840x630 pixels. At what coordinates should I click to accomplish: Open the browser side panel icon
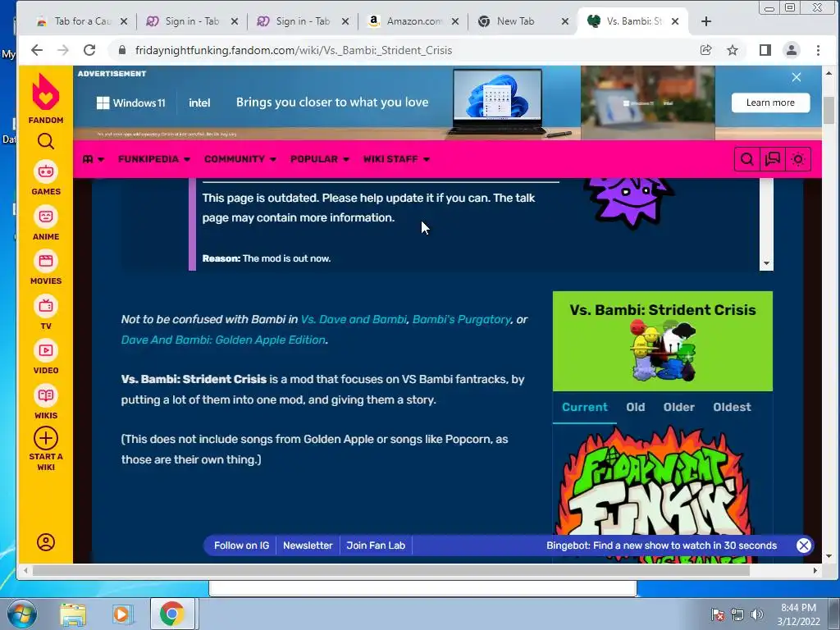765,50
